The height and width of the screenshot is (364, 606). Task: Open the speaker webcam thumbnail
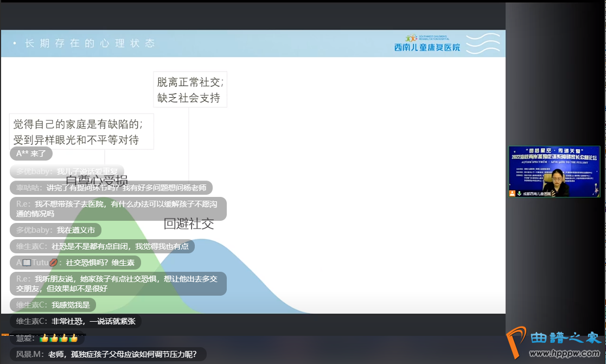(x=554, y=171)
